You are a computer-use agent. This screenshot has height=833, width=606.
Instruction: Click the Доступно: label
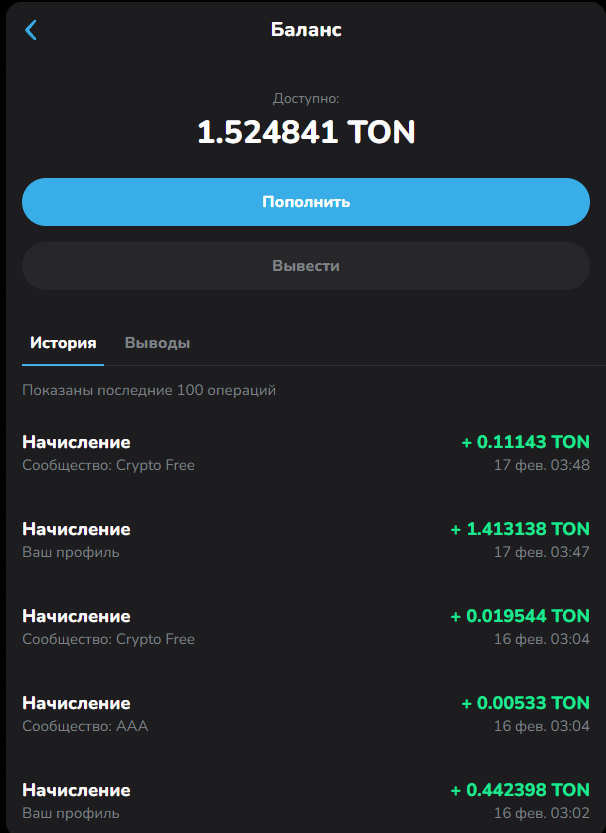[x=306, y=99]
